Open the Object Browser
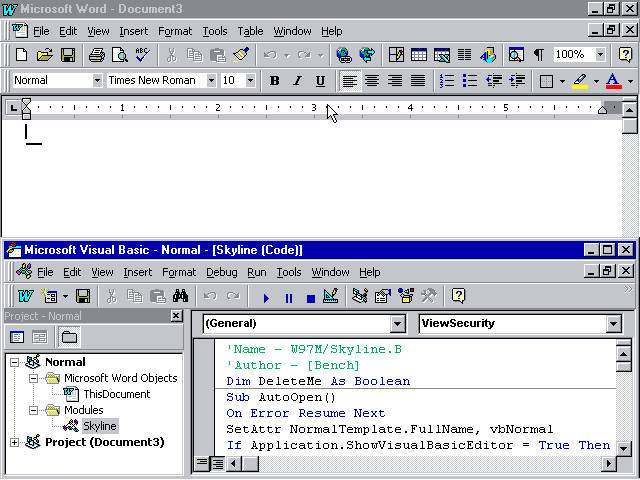640x480 pixels. point(406,296)
